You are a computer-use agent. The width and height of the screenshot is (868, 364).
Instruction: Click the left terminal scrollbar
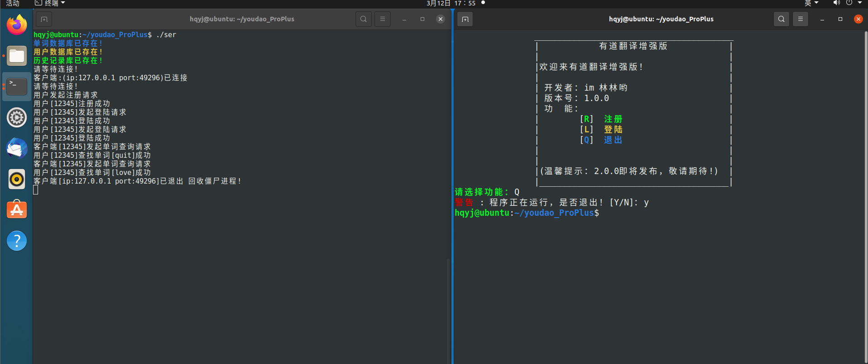[x=448, y=311]
